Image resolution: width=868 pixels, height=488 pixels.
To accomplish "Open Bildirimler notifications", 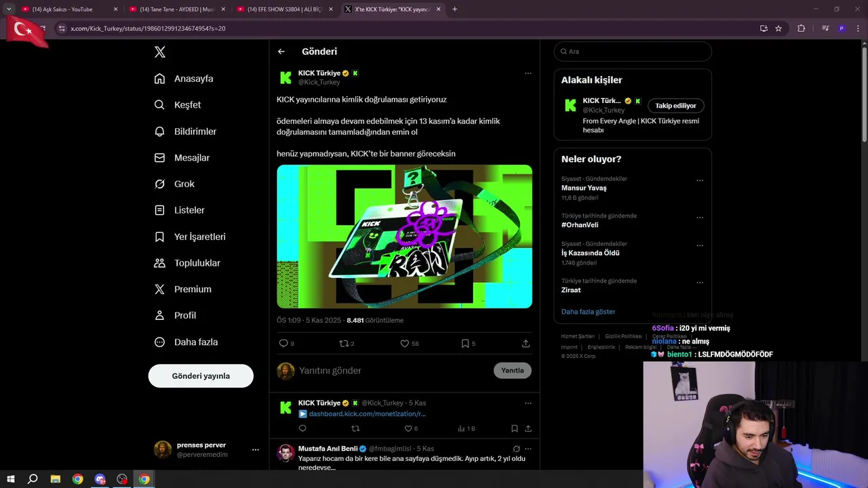I will click(x=185, y=131).
